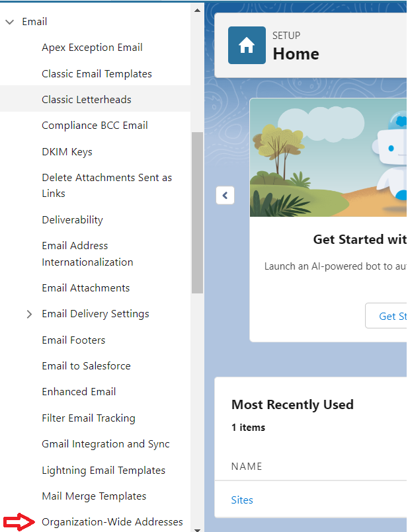Open Filter Email Tracking

coord(89,418)
